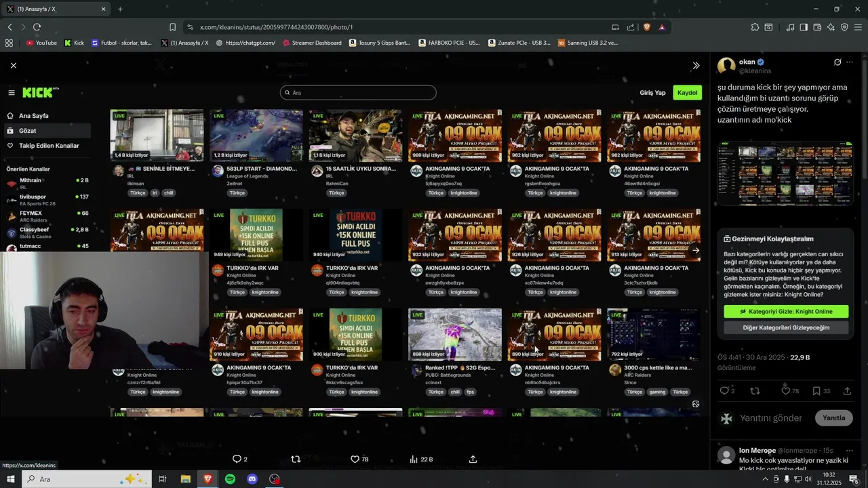The height and width of the screenshot is (488, 868).
Task: Bookmark the tweet showing 33 bookmarks
Action: pyautogui.click(x=816, y=391)
